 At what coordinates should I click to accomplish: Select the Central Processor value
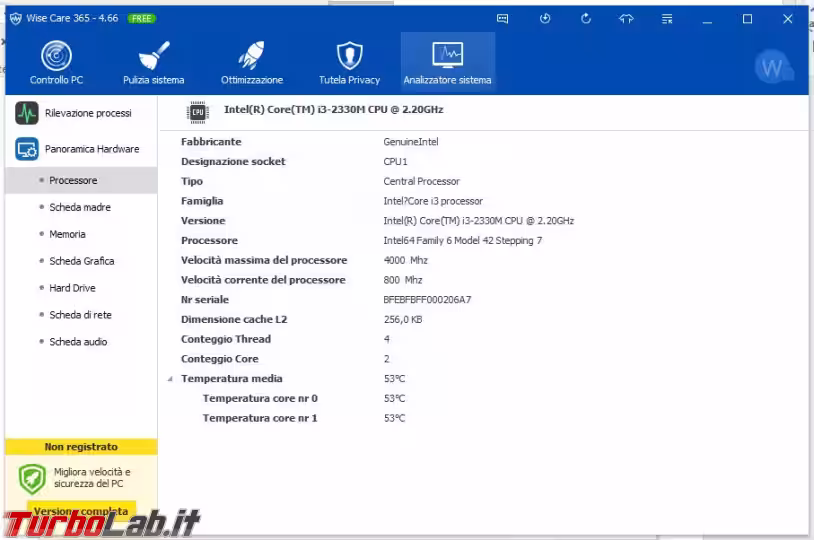click(x=422, y=181)
